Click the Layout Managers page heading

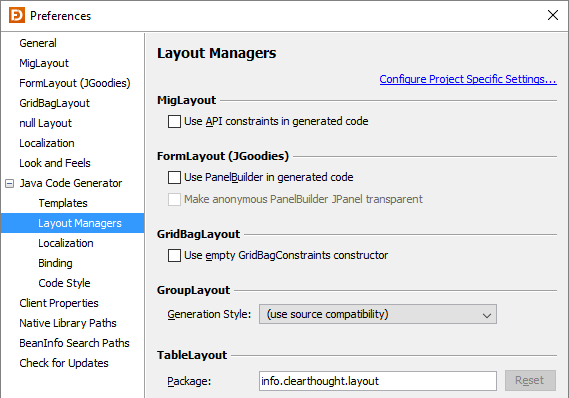217,53
